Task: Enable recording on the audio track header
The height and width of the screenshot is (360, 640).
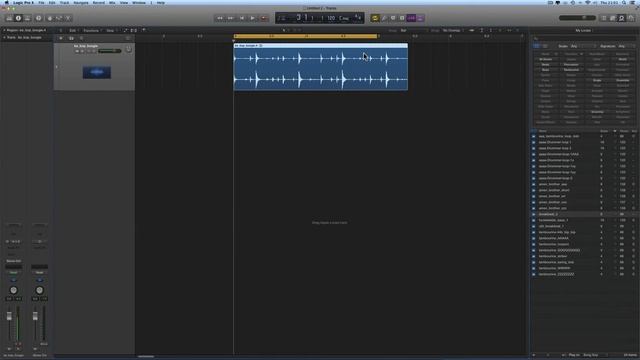Action: [x=88, y=51]
